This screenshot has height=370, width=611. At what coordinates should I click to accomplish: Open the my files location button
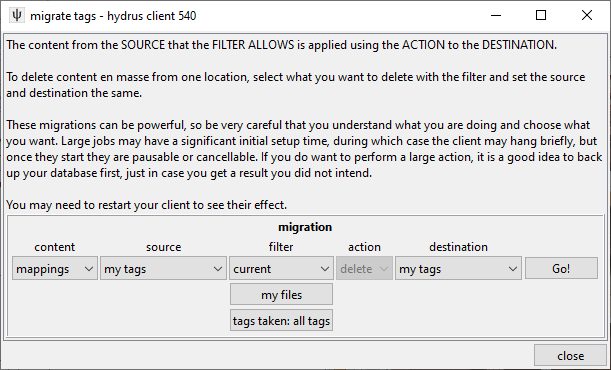tap(281, 294)
